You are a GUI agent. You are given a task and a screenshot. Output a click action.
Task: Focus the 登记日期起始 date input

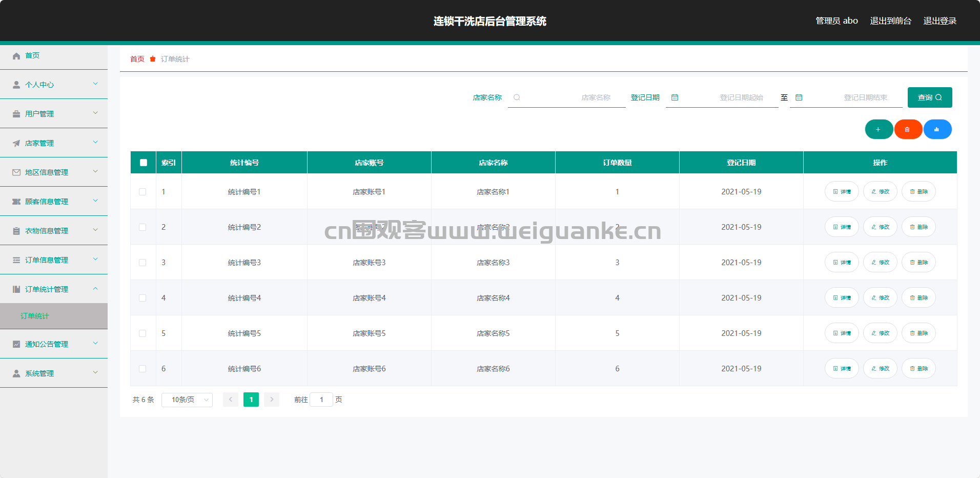coord(722,97)
